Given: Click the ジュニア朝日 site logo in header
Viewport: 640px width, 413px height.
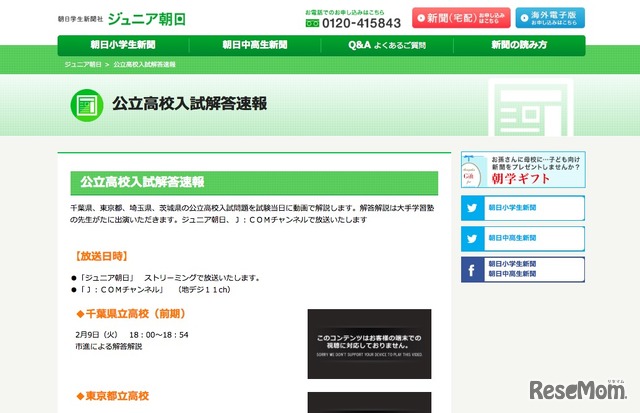Looking at the screenshot, I should tap(147, 19).
